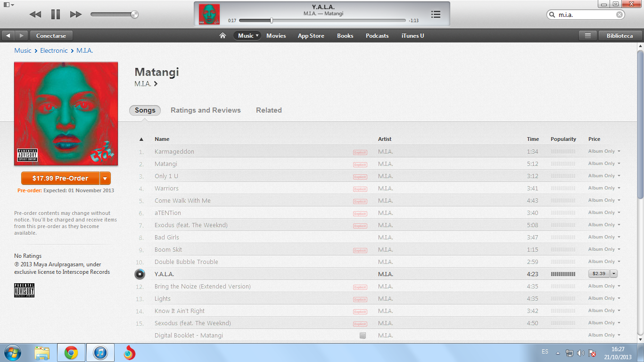Click the iTunes taskbar icon
Viewport: 644px width, 362px height.
tap(100, 353)
